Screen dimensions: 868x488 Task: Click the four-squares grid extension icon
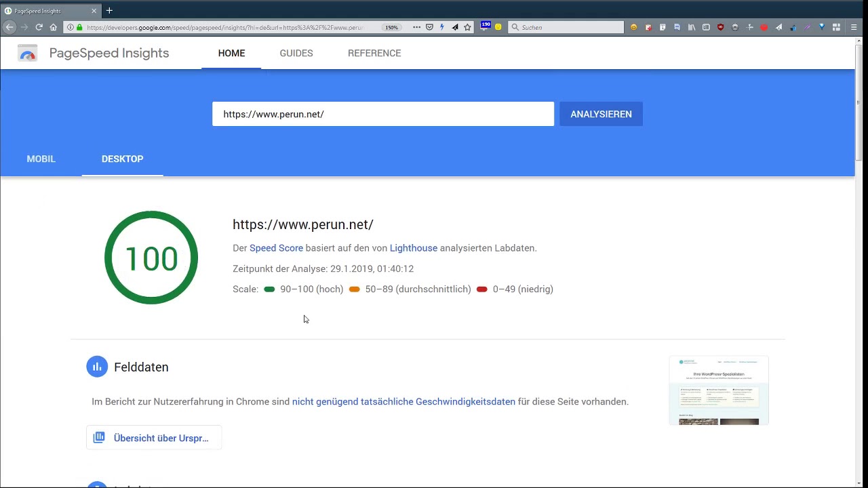836,27
